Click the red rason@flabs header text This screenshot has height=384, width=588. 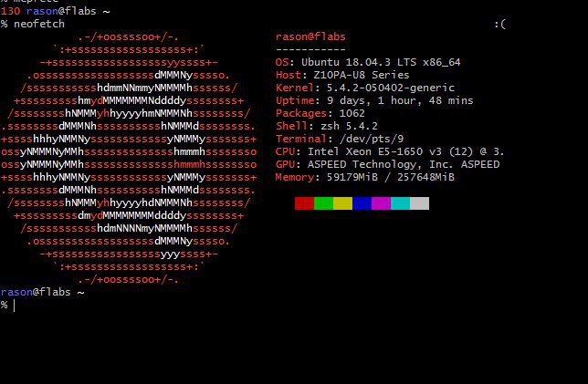coord(310,36)
